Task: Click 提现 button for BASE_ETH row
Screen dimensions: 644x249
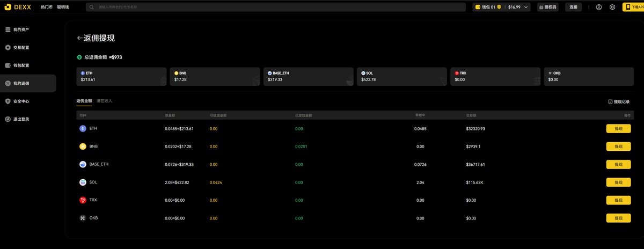Action: [618, 164]
